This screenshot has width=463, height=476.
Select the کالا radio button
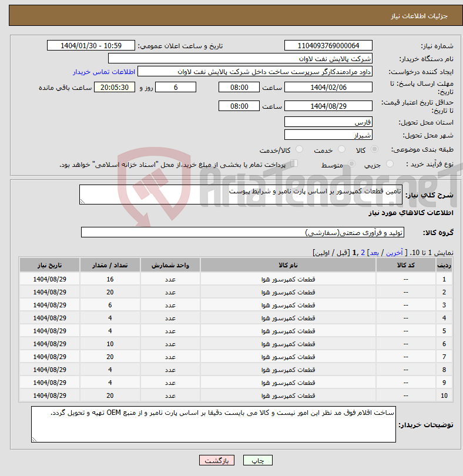375,149
